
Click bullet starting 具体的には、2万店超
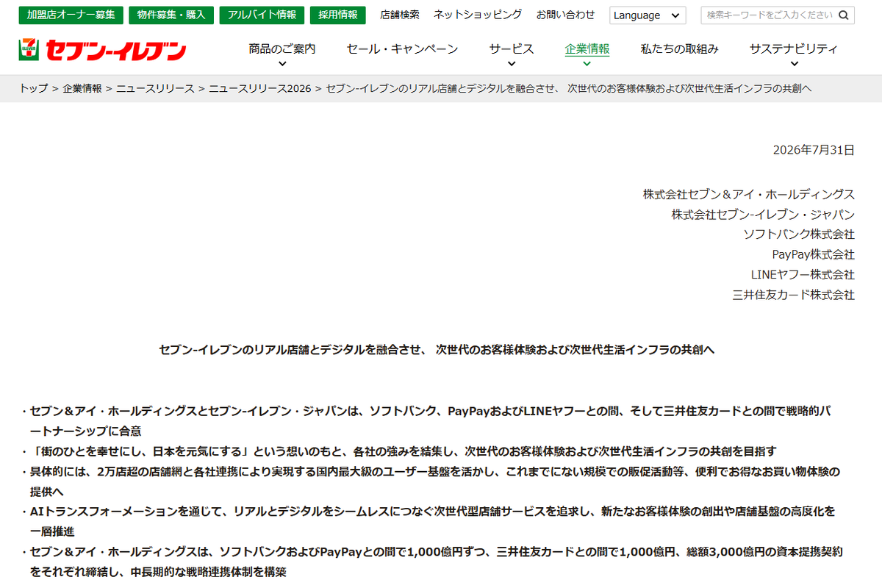point(430,481)
